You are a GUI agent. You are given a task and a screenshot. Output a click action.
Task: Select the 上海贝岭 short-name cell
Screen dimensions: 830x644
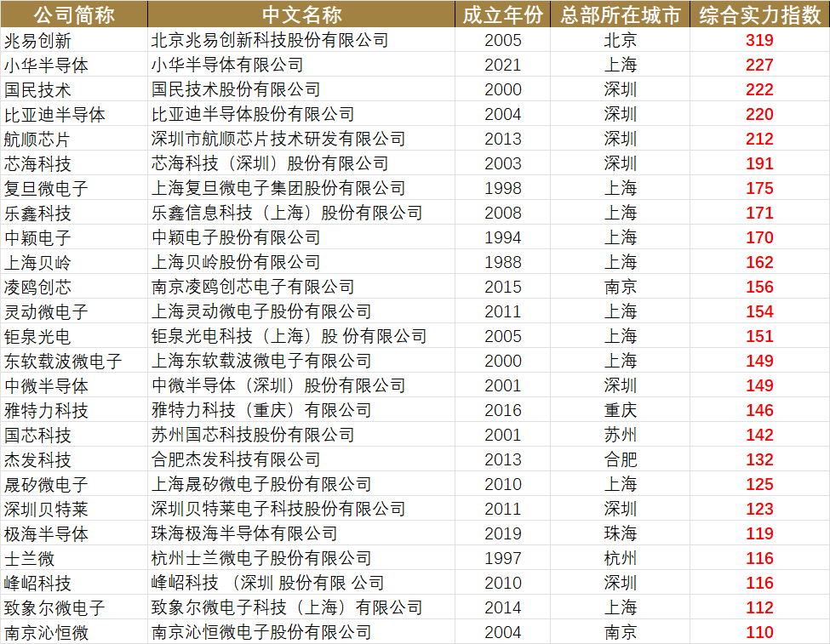tap(74, 263)
